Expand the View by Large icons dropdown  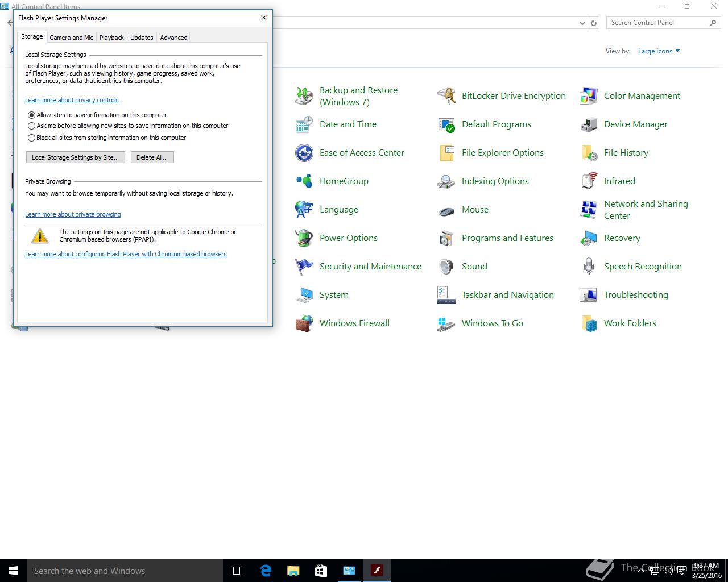[x=659, y=51]
